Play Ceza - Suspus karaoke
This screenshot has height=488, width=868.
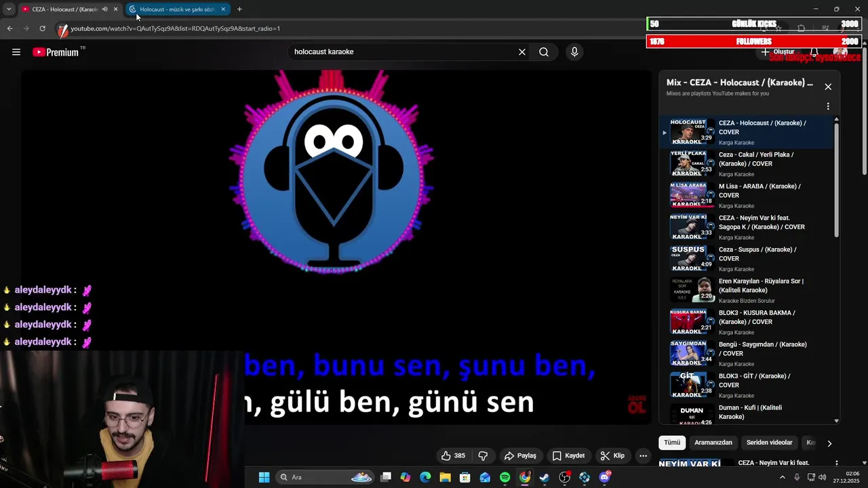tap(747, 259)
